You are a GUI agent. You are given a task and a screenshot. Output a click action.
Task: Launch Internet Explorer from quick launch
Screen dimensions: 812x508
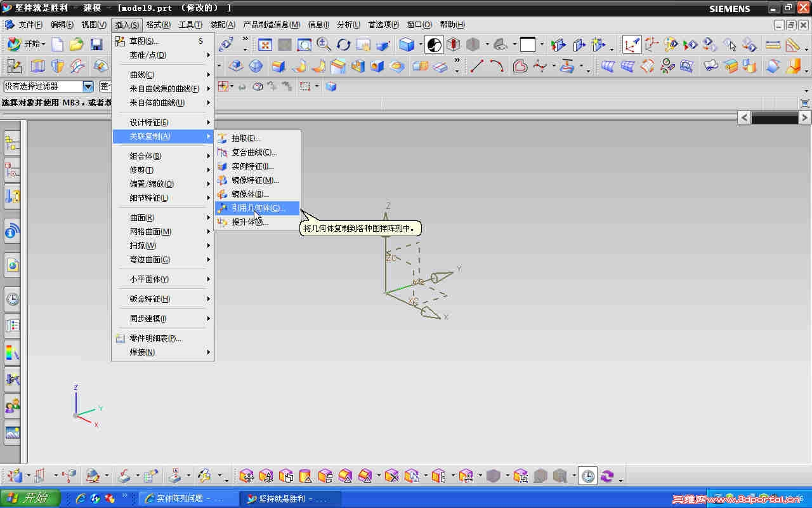tap(81, 498)
